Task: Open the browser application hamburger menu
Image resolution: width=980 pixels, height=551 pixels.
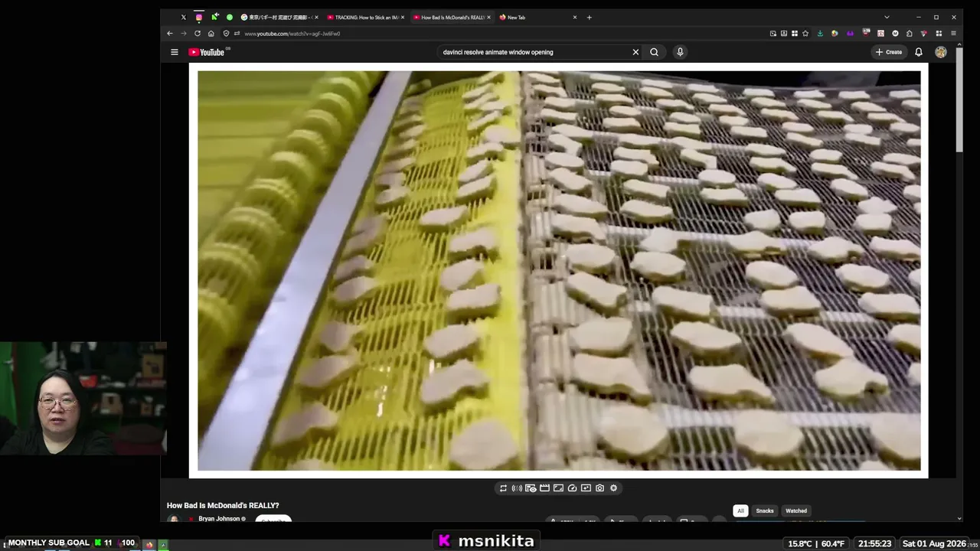Action: [953, 34]
